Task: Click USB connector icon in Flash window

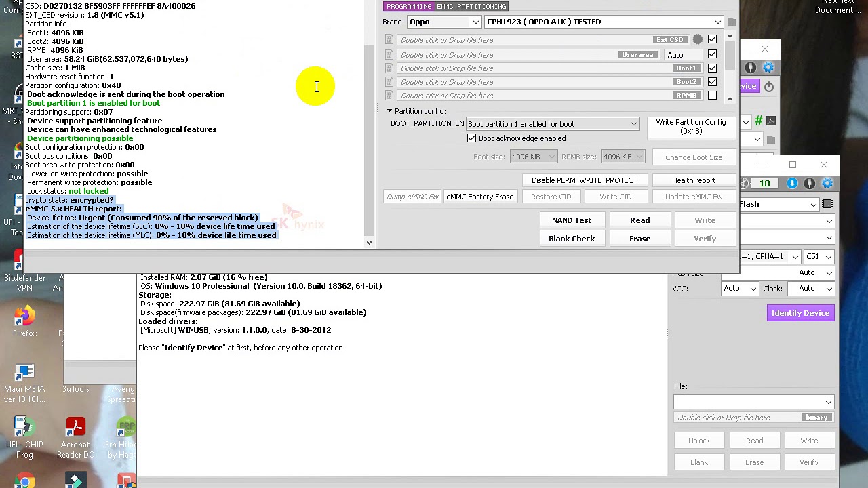Action: [810, 184]
